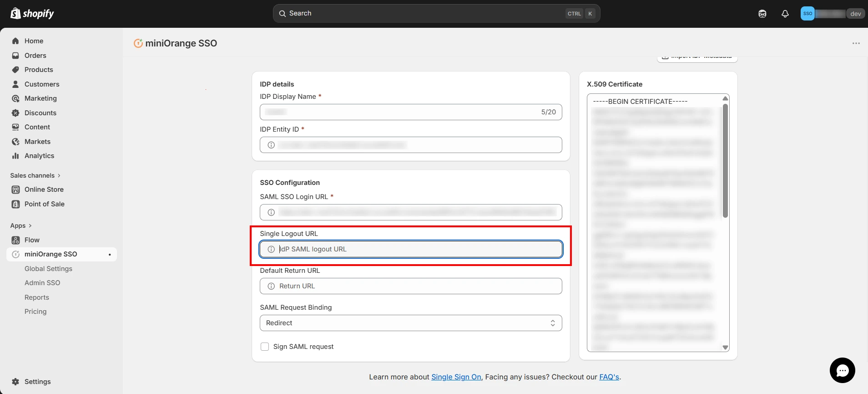Image resolution: width=868 pixels, height=394 pixels.
Task: Click the Content icon in sidebar
Action: (15, 127)
